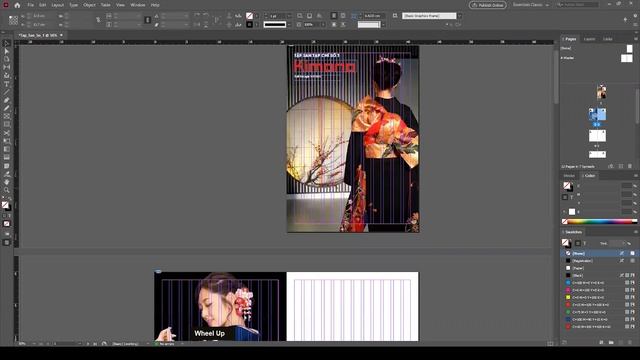Open the Type menu
This screenshot has height=360, width=640.
pyautogui.click(x=73, y=5)
